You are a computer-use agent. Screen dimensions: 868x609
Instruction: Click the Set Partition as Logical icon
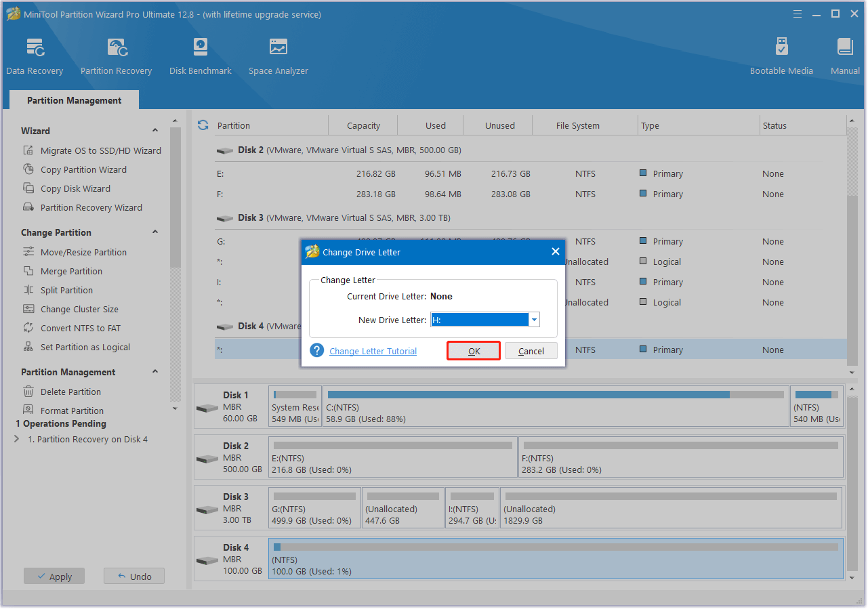[x=28, y=347]
